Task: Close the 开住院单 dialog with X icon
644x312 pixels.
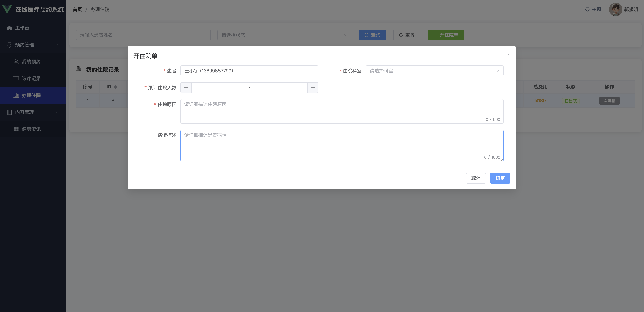Action: [x=507, y=54]
